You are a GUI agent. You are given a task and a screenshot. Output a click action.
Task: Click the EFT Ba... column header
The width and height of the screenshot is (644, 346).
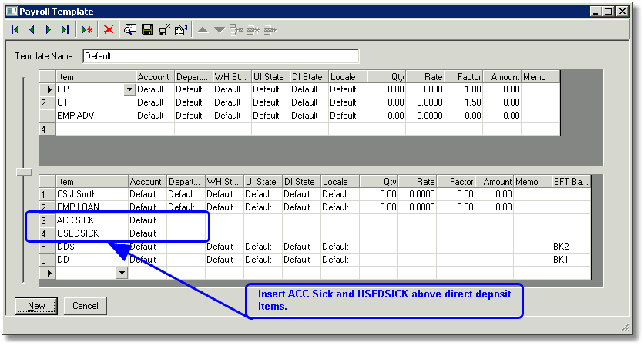pos(571,182)
